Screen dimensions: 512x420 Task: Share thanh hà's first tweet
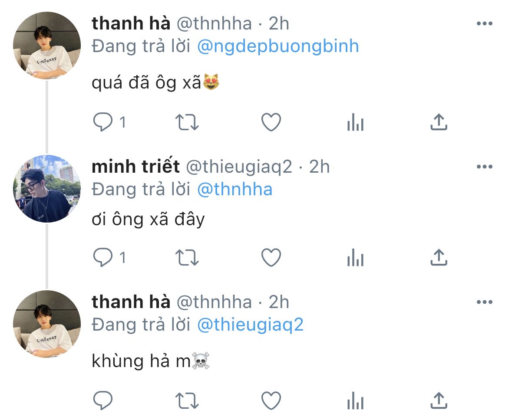point(439,123)
